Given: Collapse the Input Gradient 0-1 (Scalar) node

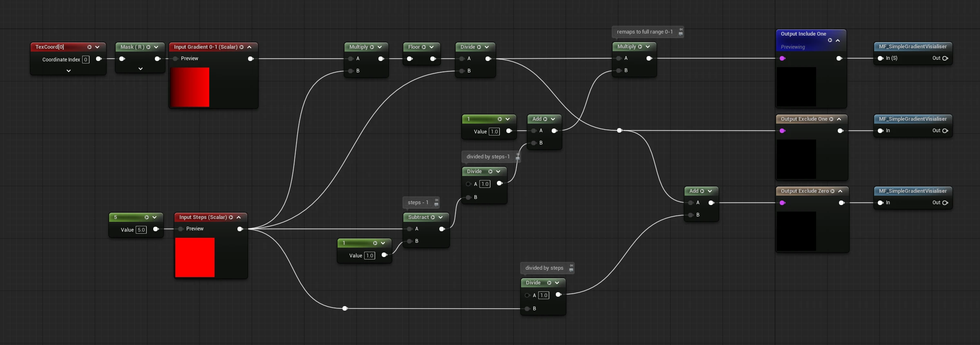Looking at the screenshot, I should [249, 47].
